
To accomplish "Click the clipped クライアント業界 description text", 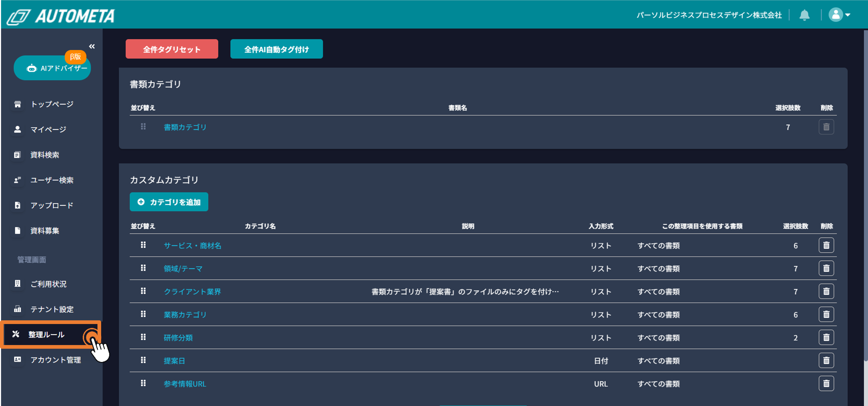I will [465, 291].
